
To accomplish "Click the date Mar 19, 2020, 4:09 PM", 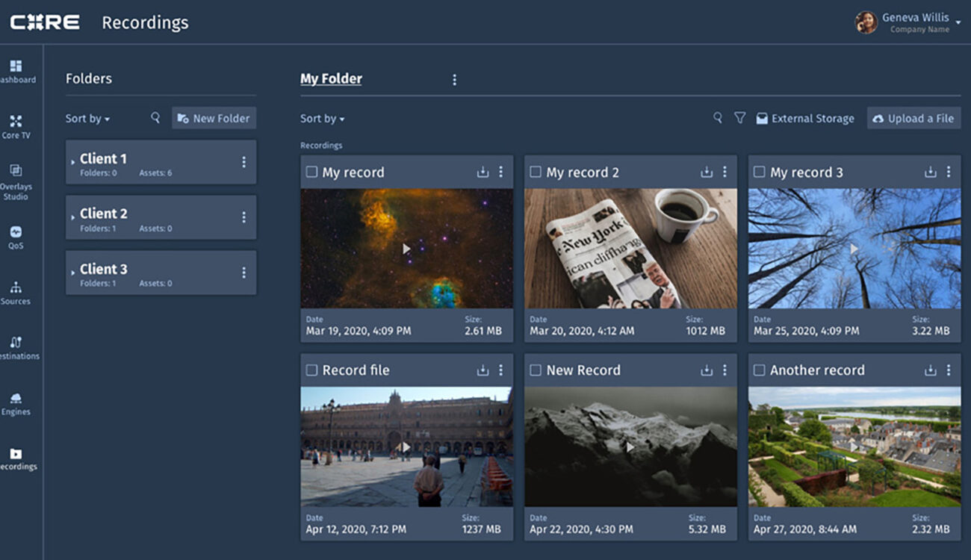I will coord(358,331).
